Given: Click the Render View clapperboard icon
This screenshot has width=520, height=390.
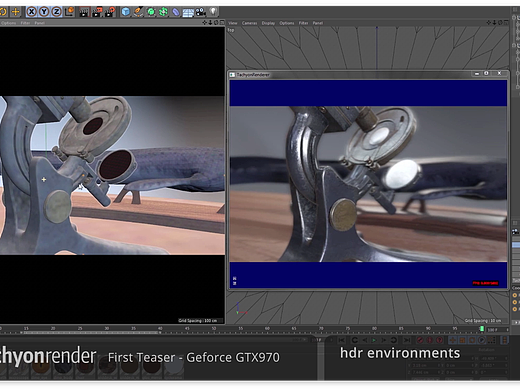Looking at the screenshot, I should (84, 12).
